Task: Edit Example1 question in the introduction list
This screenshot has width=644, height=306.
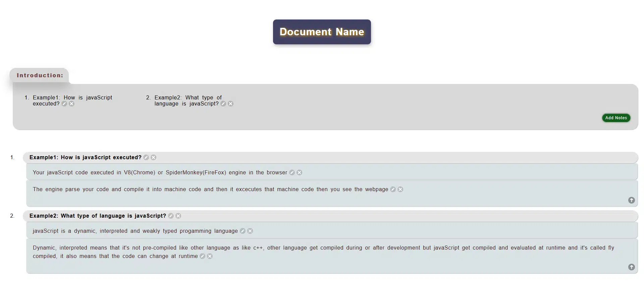Action: coord(64,104)
